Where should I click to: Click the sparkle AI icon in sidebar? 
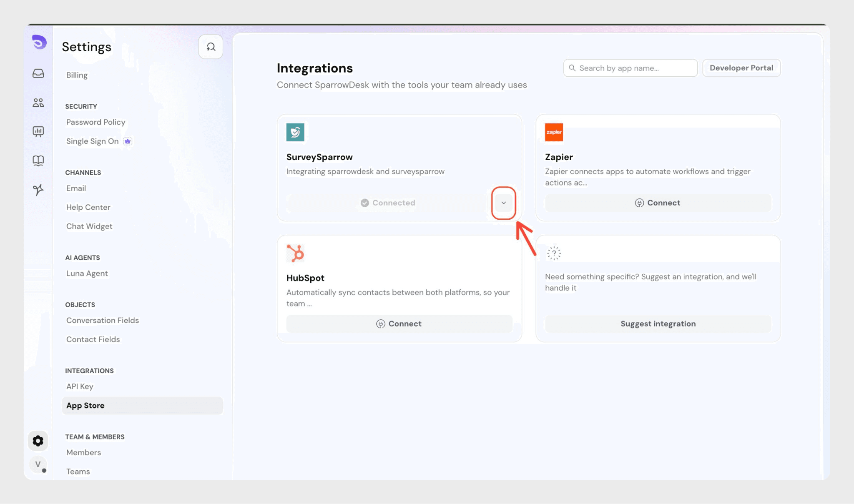pos(38,190)
